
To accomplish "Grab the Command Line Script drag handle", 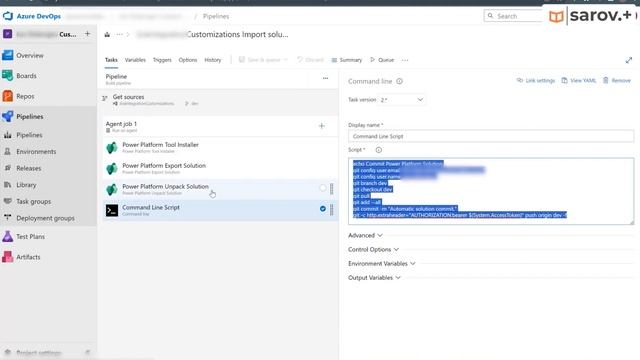I will 331,210.
